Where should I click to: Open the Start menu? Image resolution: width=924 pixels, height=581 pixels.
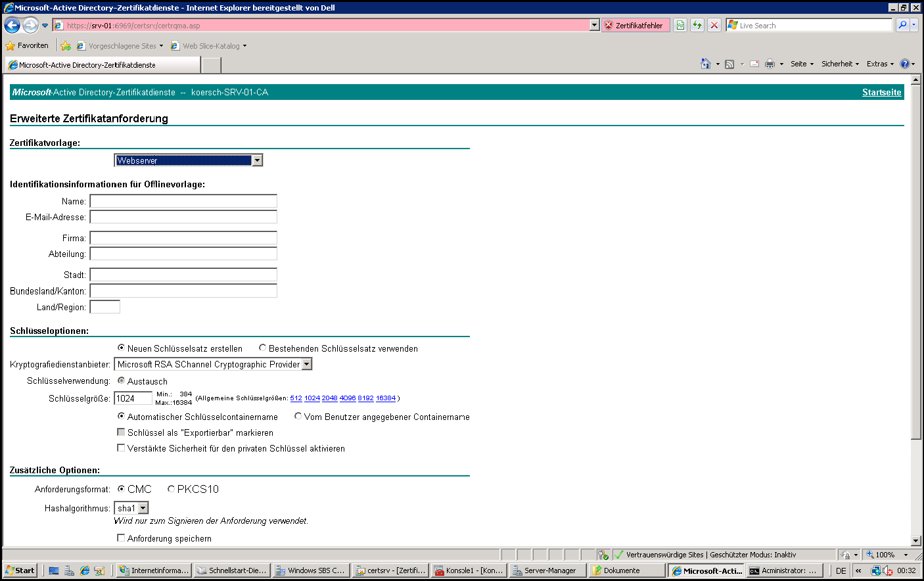click(x=20, y=570)
